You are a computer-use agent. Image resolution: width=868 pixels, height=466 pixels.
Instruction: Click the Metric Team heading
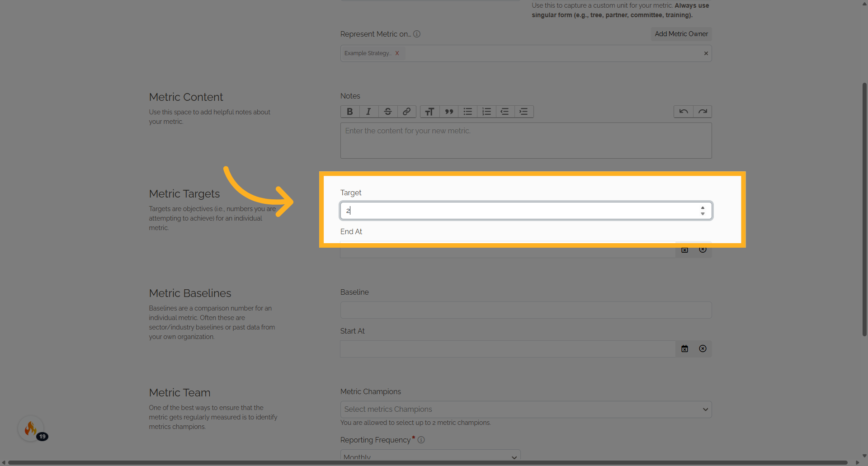pos(179,393)
